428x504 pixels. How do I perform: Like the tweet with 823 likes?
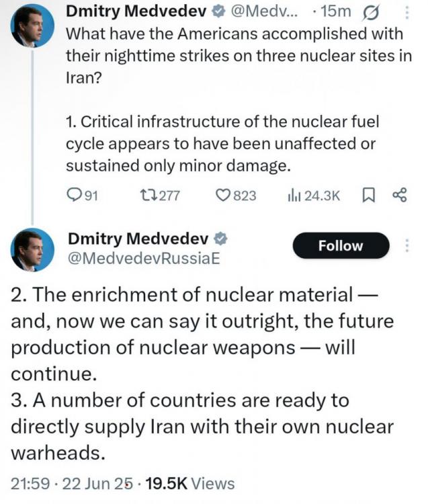coord(236,195)
